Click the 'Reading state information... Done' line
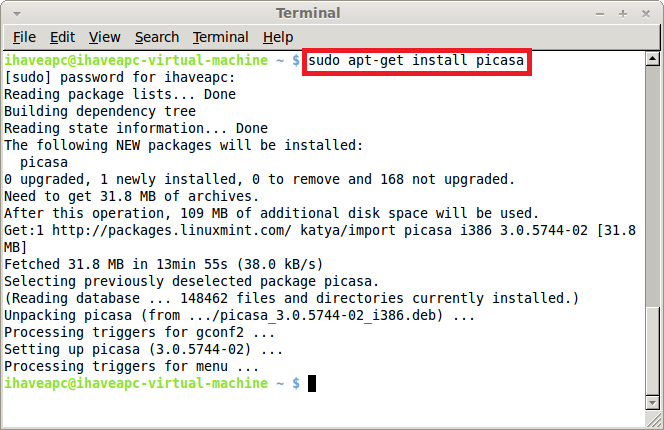The height and width of the screenshot is (430, 664). pos(136,128)
